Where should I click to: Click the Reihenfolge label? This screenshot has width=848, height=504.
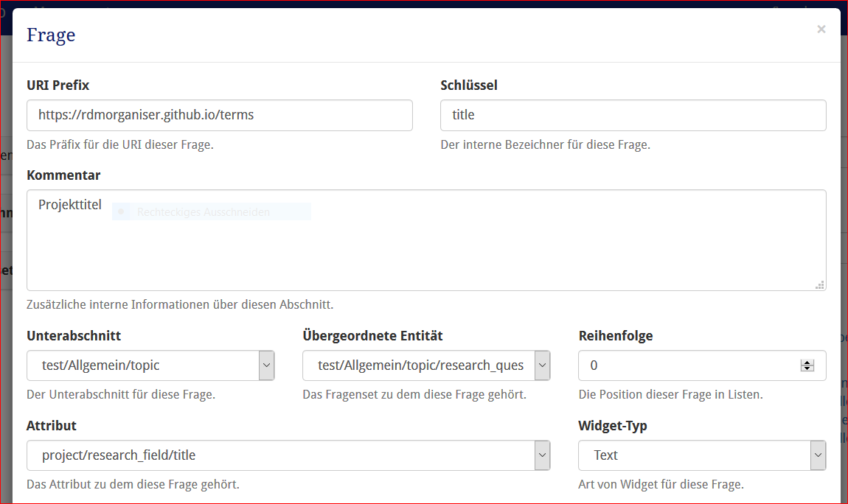[x=616, y=336]
